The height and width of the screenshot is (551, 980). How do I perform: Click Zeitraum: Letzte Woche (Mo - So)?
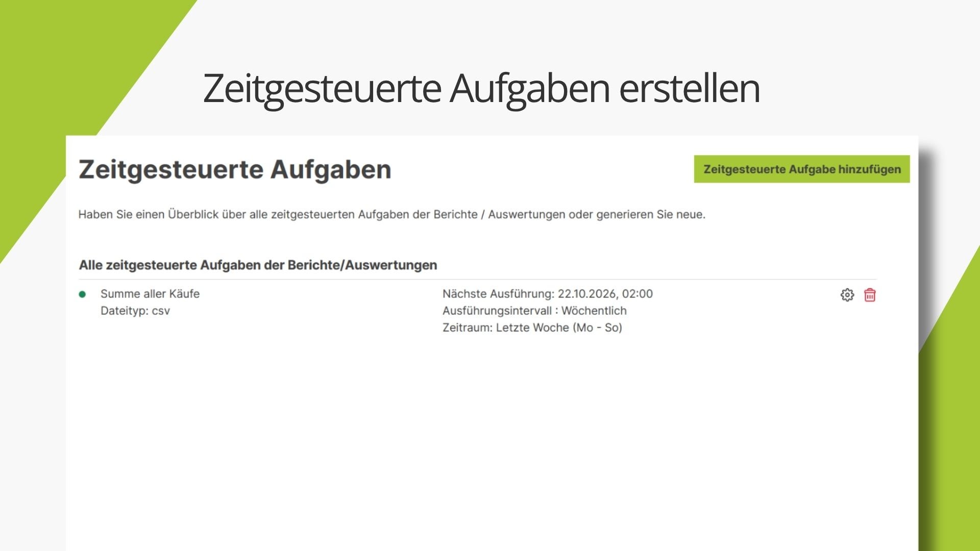click(532, 328)
